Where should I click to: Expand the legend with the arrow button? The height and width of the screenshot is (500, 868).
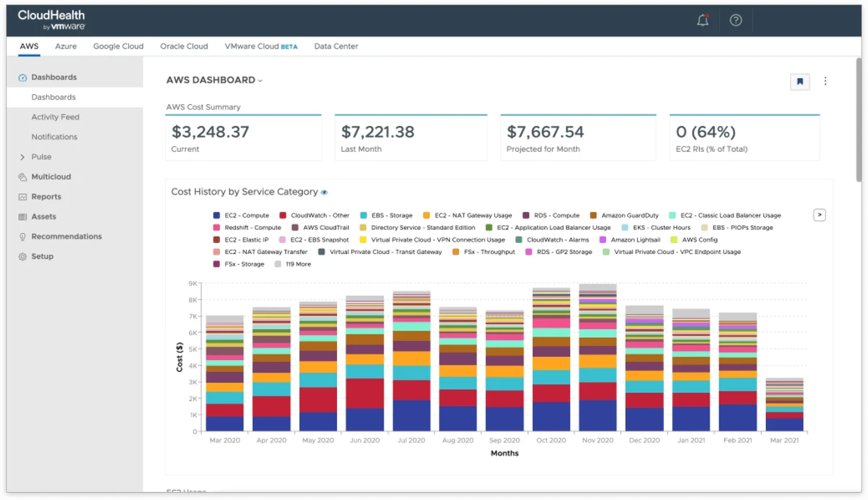819,215
